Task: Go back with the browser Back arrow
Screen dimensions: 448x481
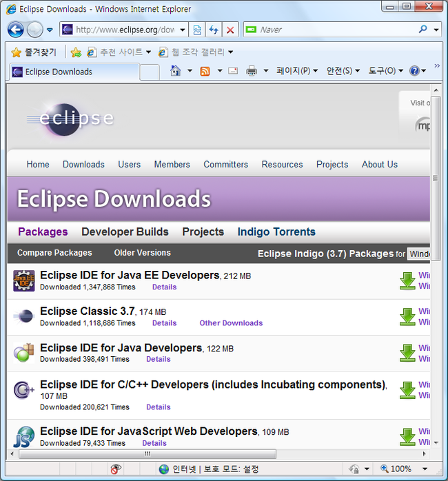Action: tap(15, 30)
